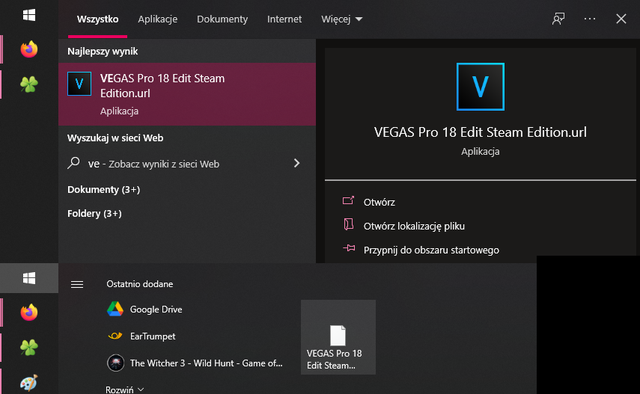640x394 pixels.
Task: Open the Paint palette icon
Action: pyautogui.click(x=29, y=383)
